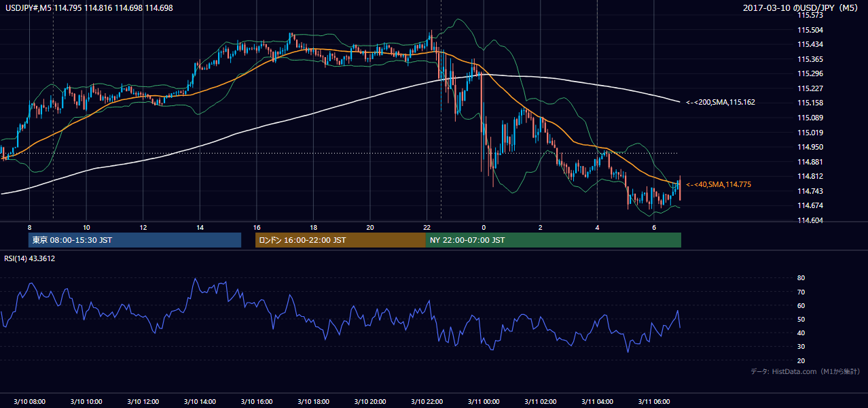Click the 3/10 20:00 date label
Screen dimensions: 868x408
point(369,402)
